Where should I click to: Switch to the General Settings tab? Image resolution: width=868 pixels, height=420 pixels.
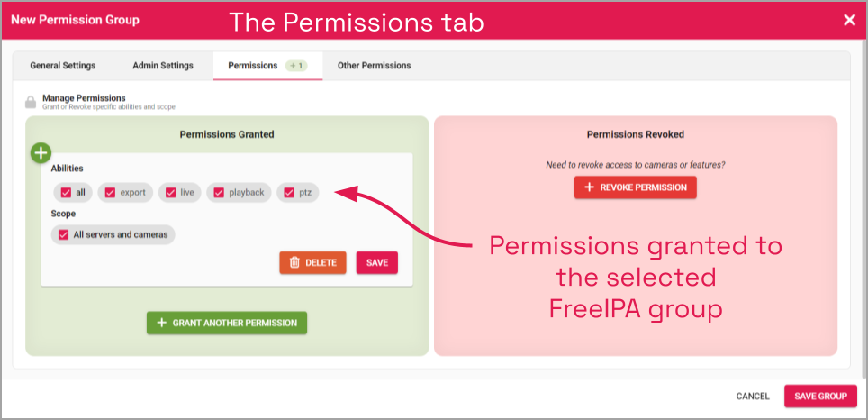(x=62, y=66)
